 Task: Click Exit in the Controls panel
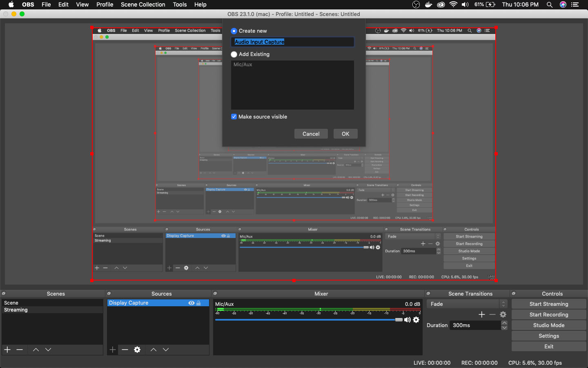[549, 346]
